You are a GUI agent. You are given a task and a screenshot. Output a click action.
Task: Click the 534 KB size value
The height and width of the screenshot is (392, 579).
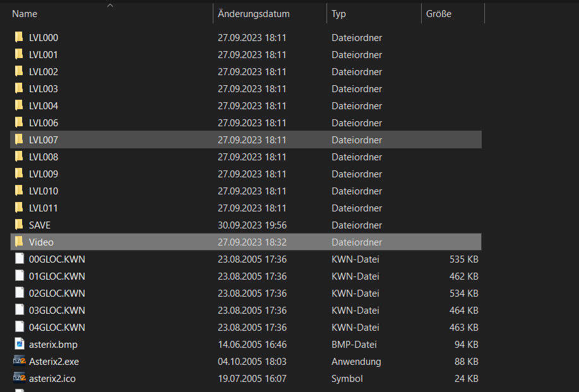coord(464,294)
